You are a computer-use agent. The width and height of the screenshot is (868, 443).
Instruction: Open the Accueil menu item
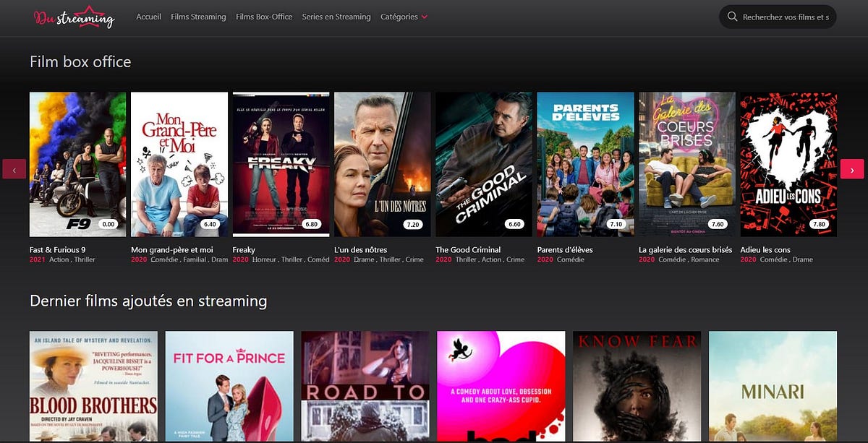(148, 17)
